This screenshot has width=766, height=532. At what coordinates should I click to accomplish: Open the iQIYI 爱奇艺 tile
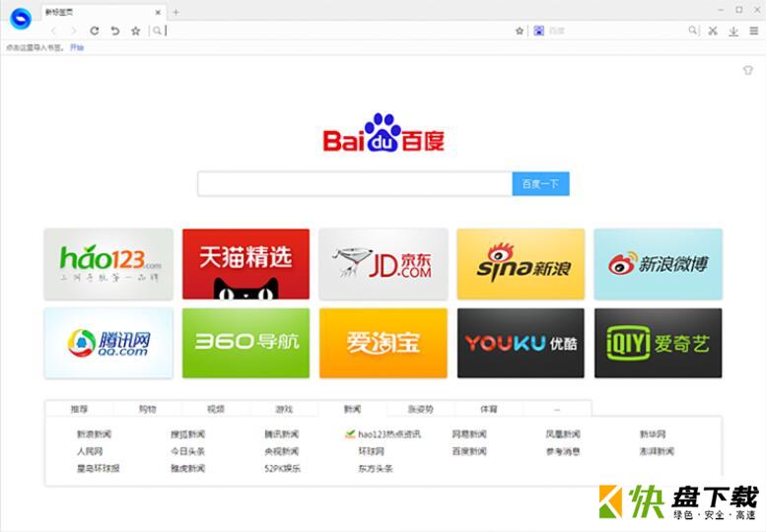[x=658, y=343]
